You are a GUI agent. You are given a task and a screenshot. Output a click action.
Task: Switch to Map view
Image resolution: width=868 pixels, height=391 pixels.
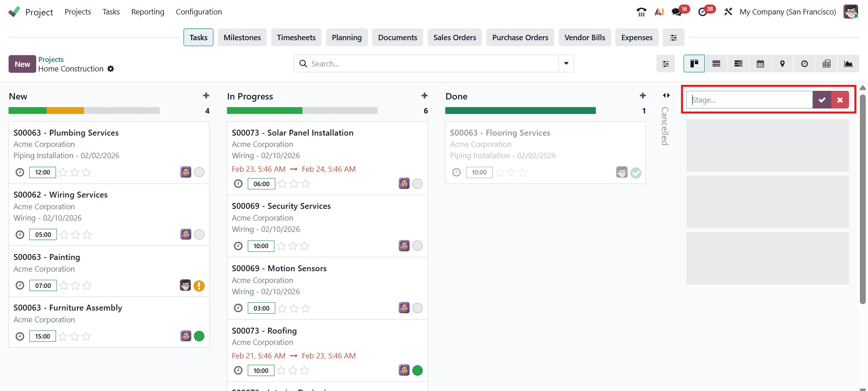(783, 64)
